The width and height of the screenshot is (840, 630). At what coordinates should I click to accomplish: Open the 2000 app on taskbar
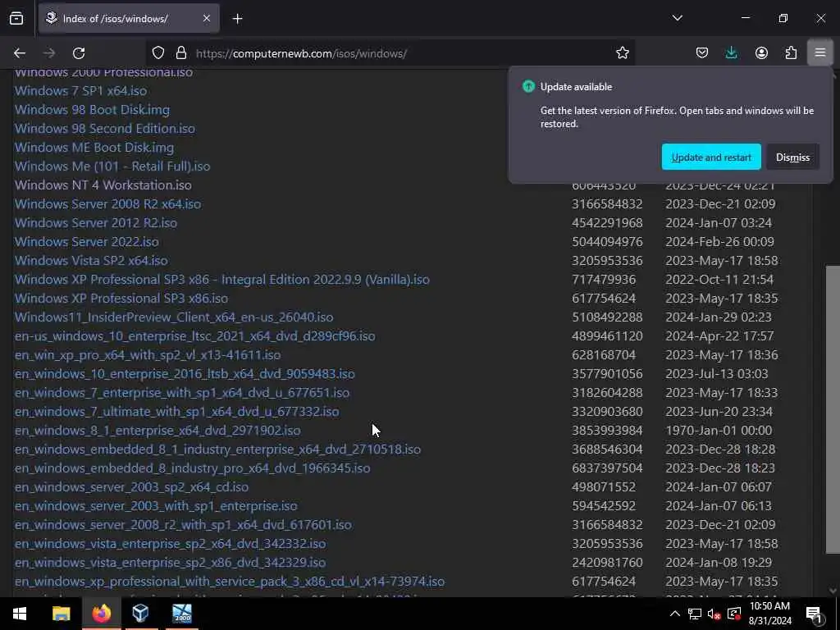[181, 614]
